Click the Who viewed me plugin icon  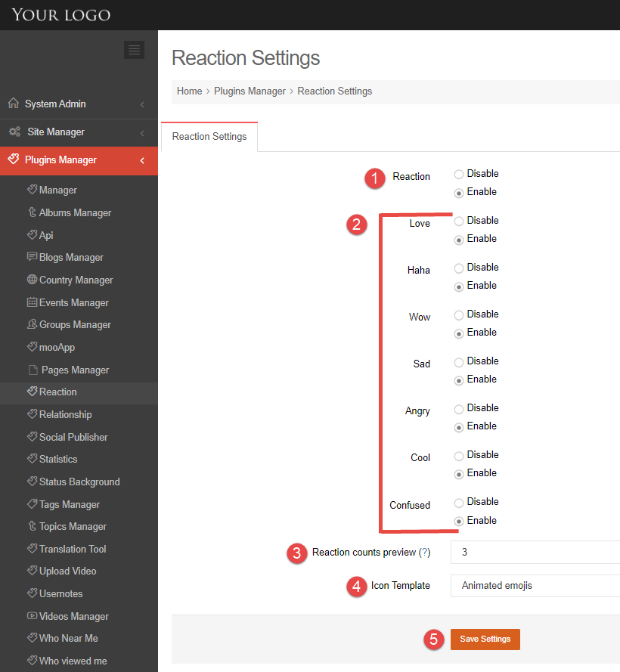tap(33, 660)
